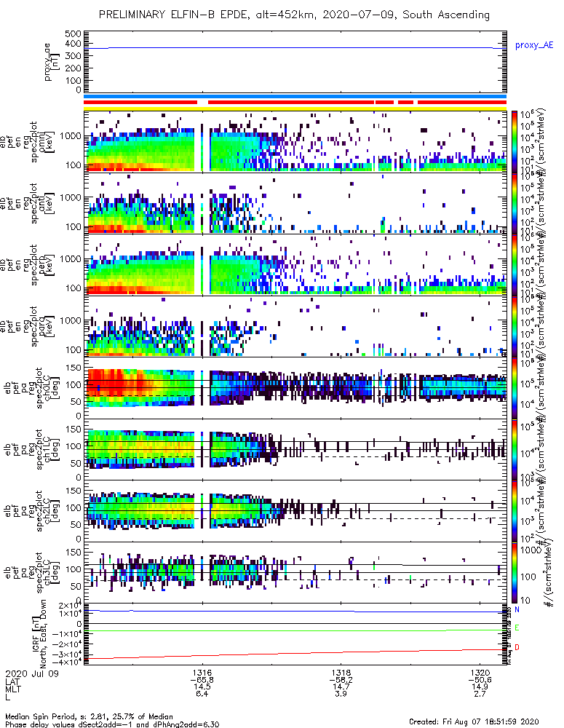Click the "500" tick on proxy_ae axis

click(x=74, y=34)
